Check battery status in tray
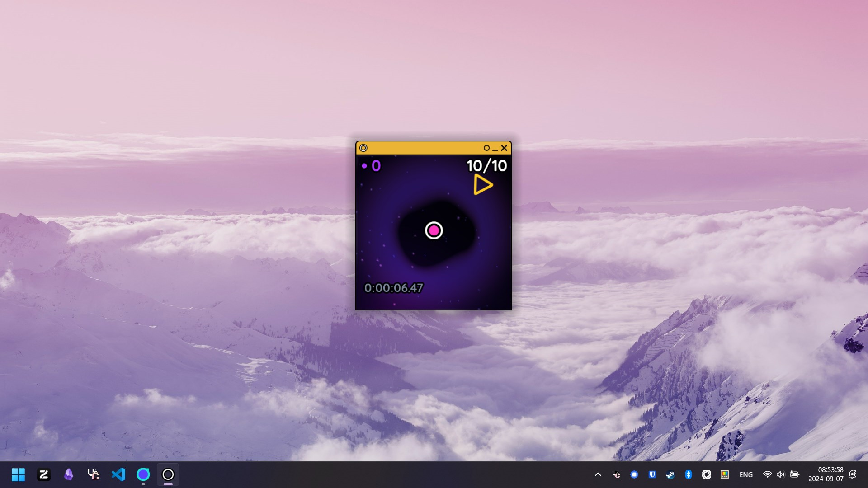Viewport: 868px width, 488px height. pos(794,474)
